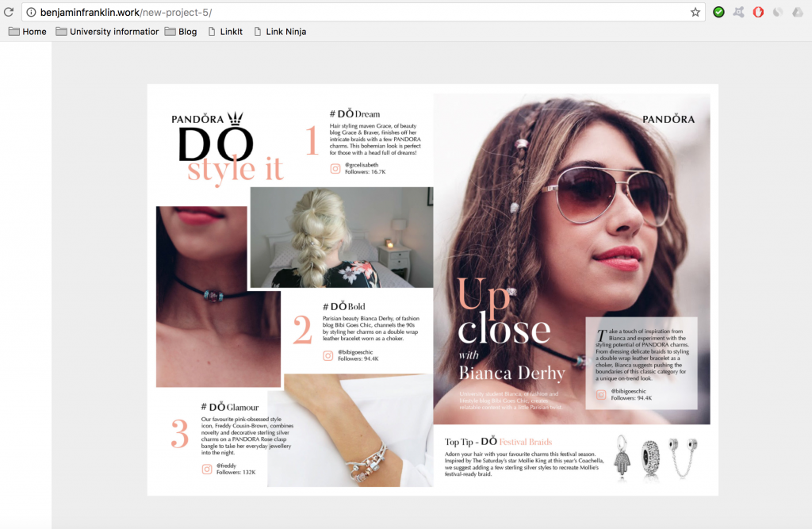
Task: Click the large pink number 1
Action: (x=311, y=140)
